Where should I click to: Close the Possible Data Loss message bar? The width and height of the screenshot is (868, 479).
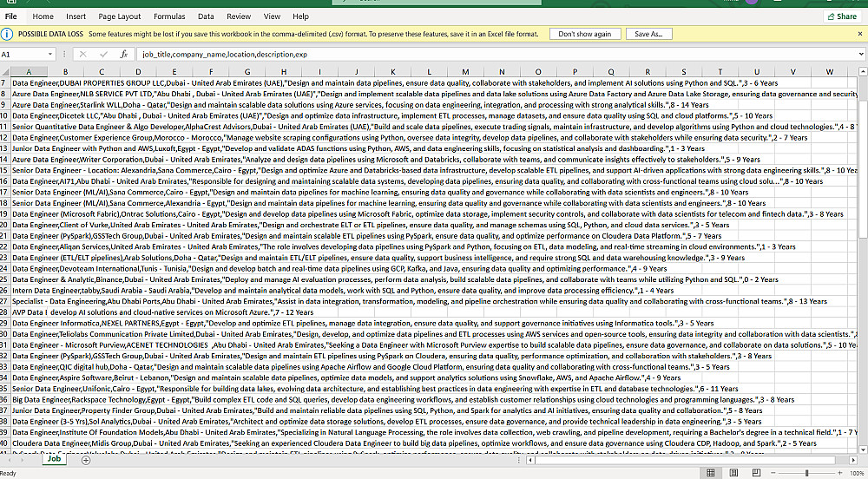click(859, 34)
